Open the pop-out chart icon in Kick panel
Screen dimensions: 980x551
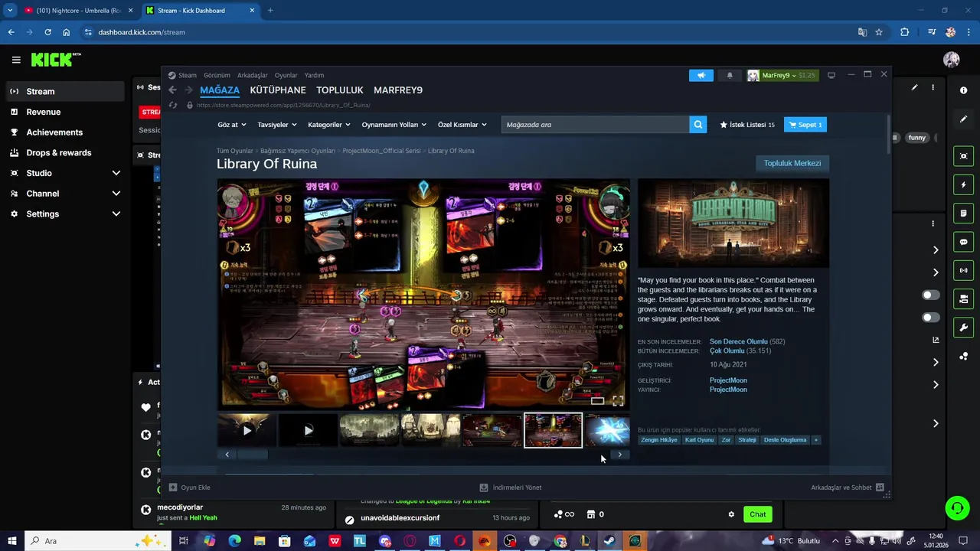(x=936, y=340)
